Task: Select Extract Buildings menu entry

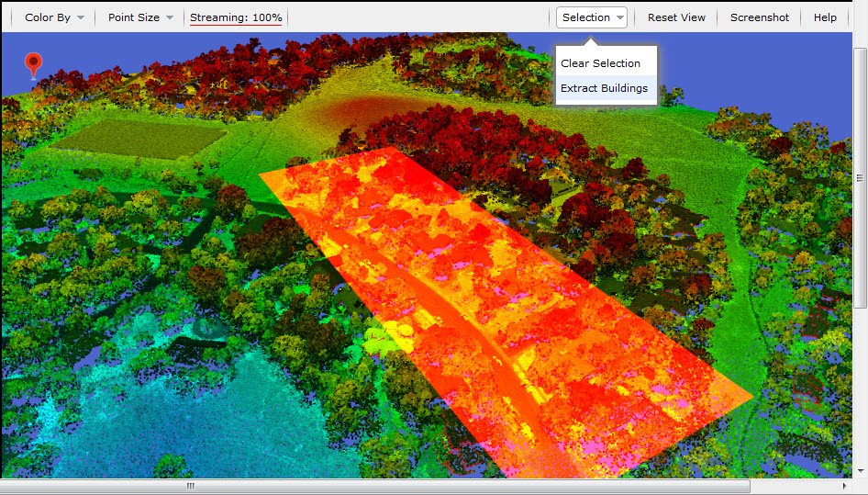Action: [x=604, y=88]
